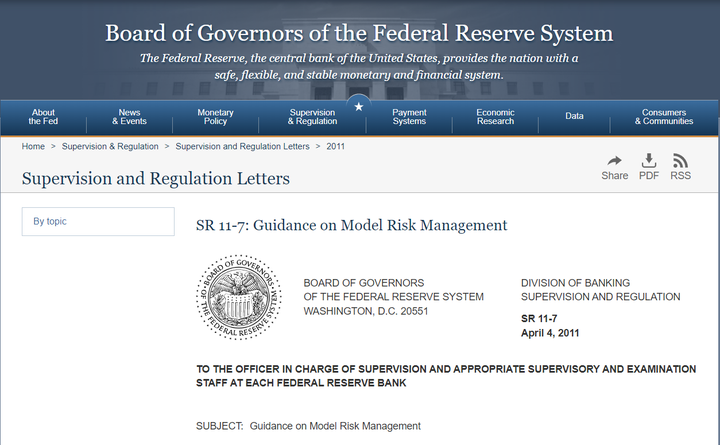720x445 pixels.
Task: Click the SUBJECT line text
Action: (x=308, y=426)
